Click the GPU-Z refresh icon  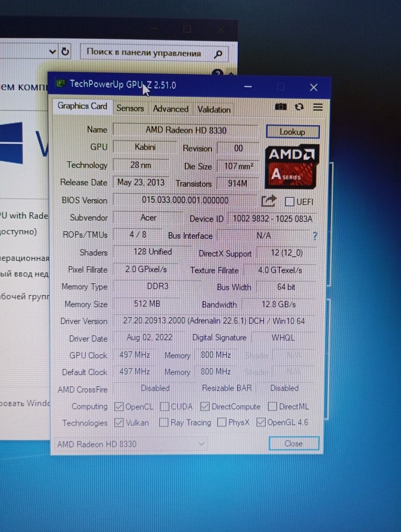(299, 107)
